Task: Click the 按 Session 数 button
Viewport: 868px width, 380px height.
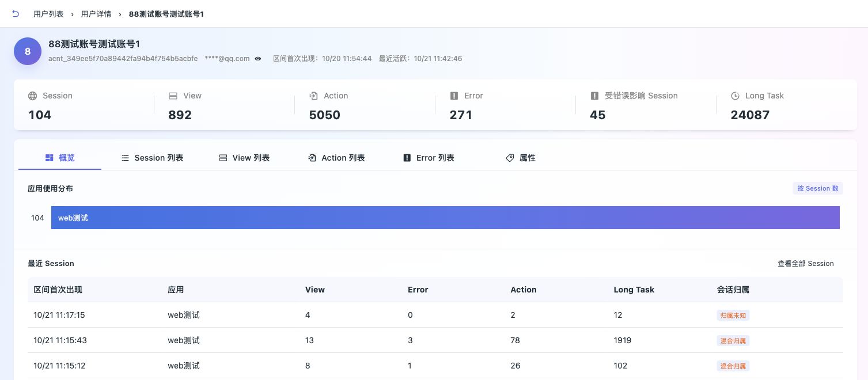Action: pos(818,188)
